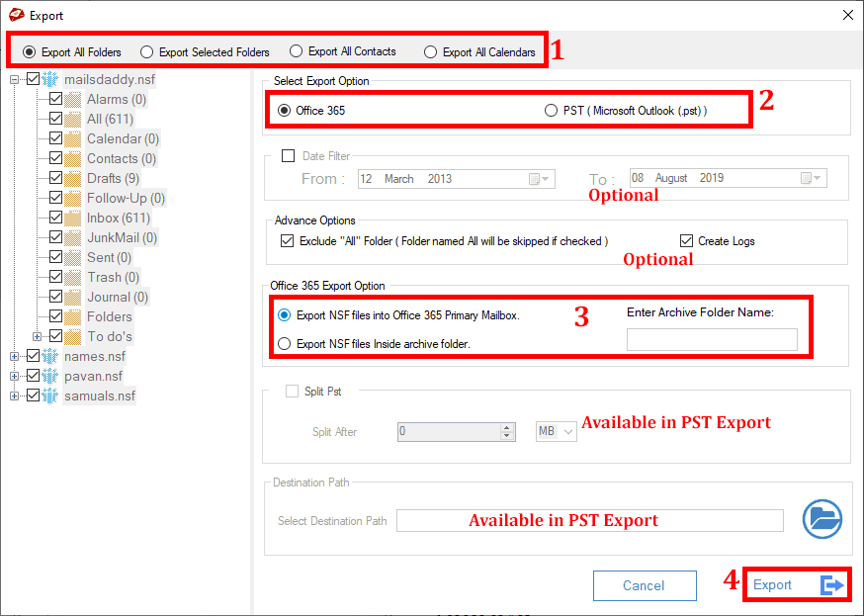
Task: Click the samuals.nsf mailbox icon
Action: coord(51,395)
